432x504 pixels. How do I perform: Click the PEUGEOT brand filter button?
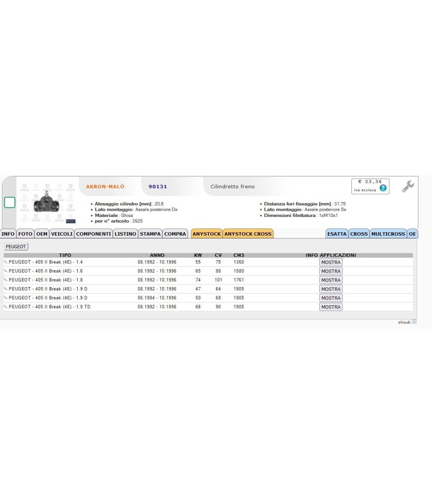coord(16,247)
